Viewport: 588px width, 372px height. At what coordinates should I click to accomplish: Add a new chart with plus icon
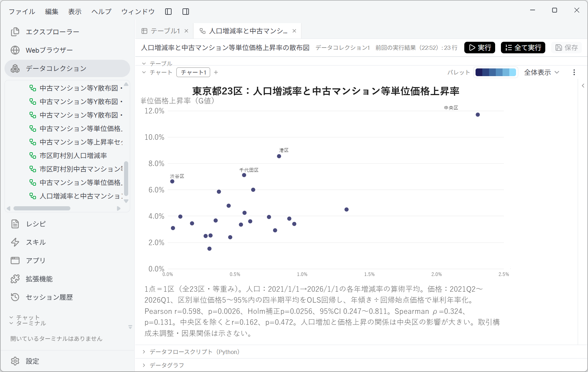point(216,72)
